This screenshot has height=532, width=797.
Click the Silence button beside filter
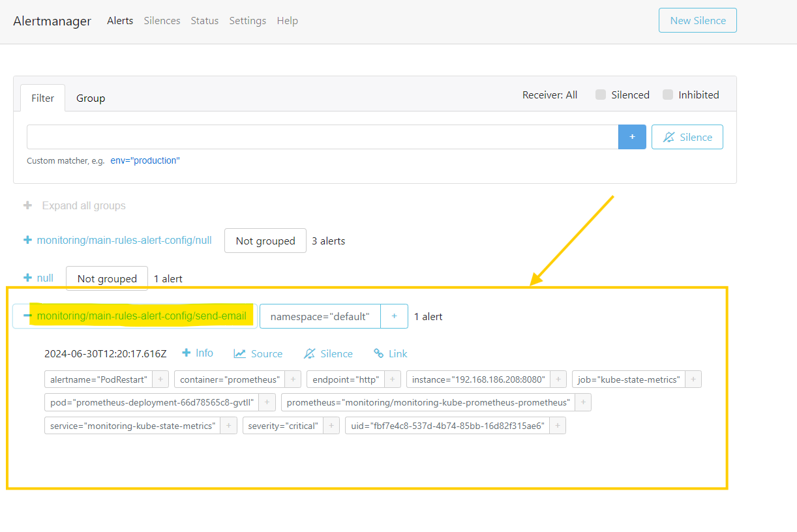pos(687,137)
